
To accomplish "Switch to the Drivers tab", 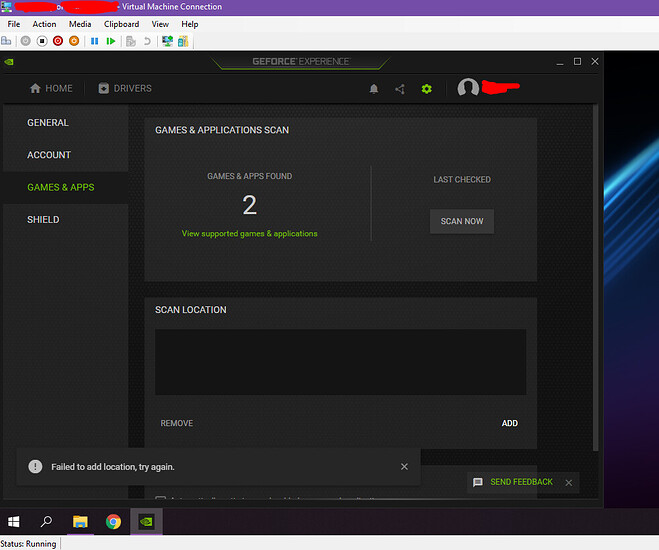I will (x=125, y=88).
